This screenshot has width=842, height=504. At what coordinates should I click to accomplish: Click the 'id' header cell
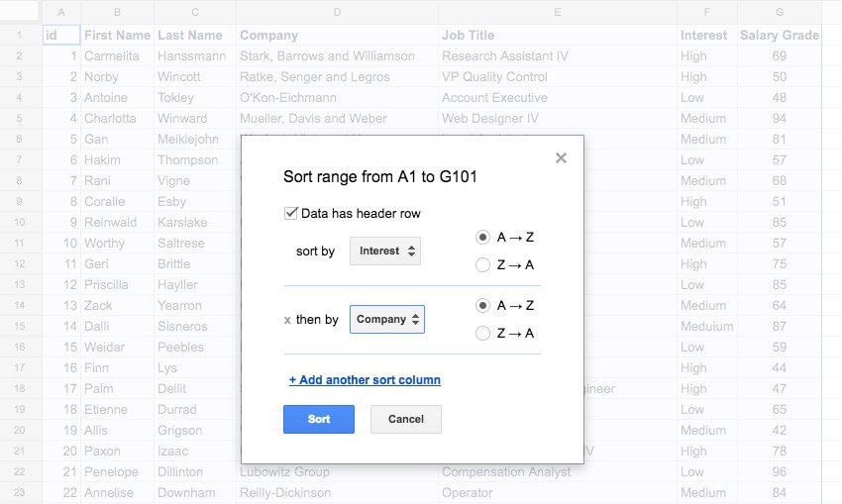pyautogui.click(x=61, y=35)
